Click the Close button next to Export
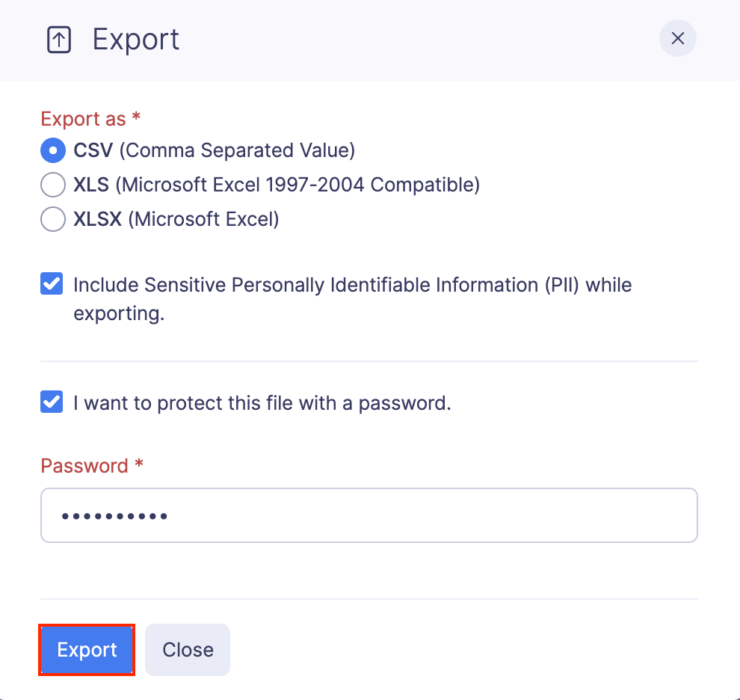This screenshot has width=740, height=700. tap(187, 649)
